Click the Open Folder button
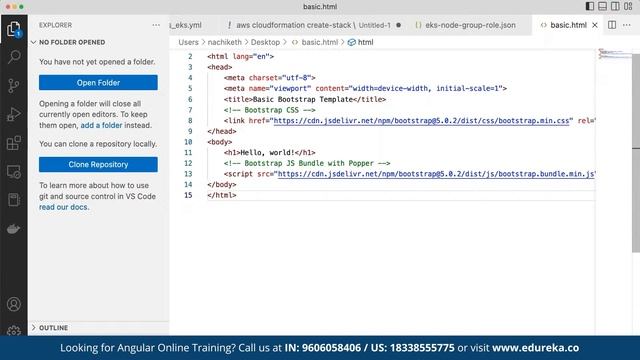Screen dimensions: 640x360 (98, 82)
